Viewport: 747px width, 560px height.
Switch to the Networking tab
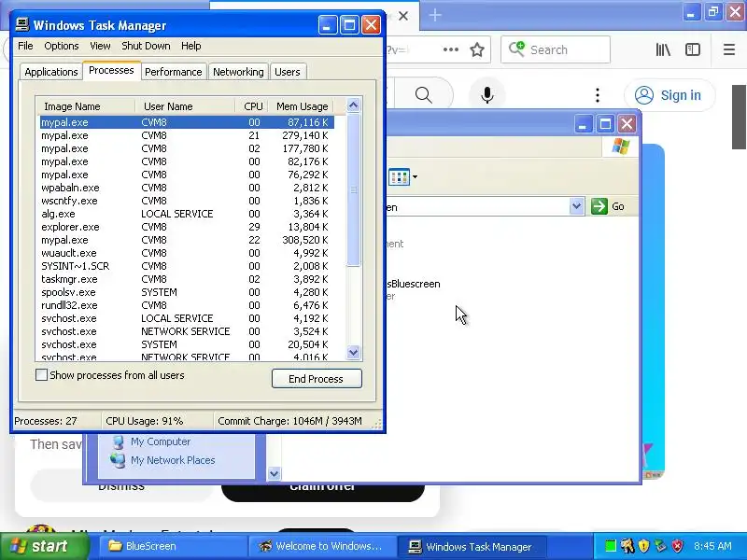[x=238, y=72]
